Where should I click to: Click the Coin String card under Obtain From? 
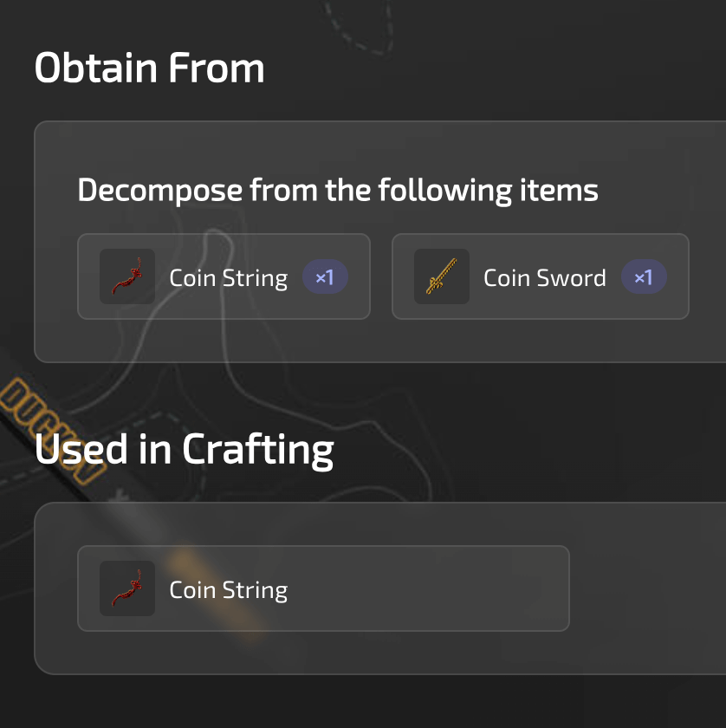coord(224,277)
